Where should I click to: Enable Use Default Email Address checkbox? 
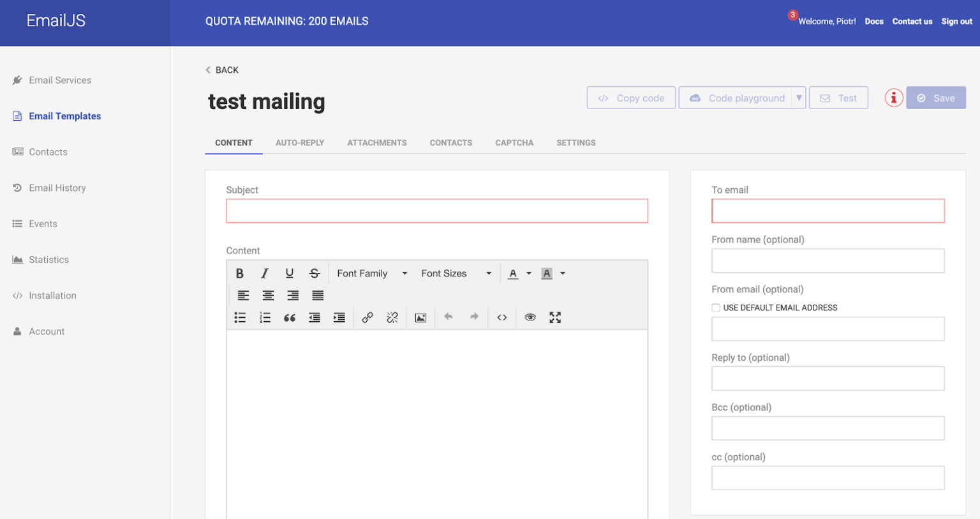(x=716, y=308)
